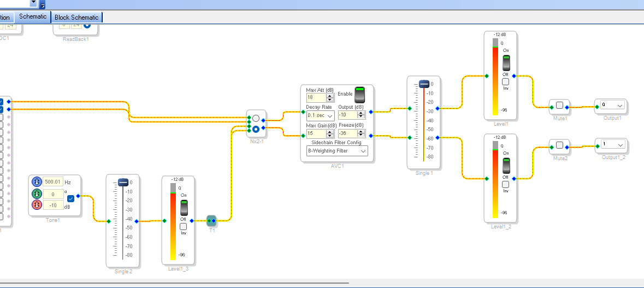Image resolution: width=644 pixels, height=288 pixels.
Task: Click the Level1 input pin
Action: pyautogui.click(x=487, y=76)
